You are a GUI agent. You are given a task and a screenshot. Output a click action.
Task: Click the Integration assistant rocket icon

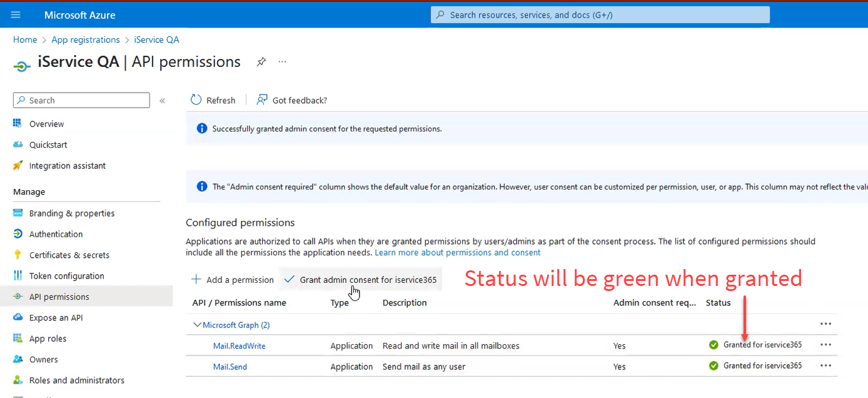pyautogui.click(x=18, y=166)
